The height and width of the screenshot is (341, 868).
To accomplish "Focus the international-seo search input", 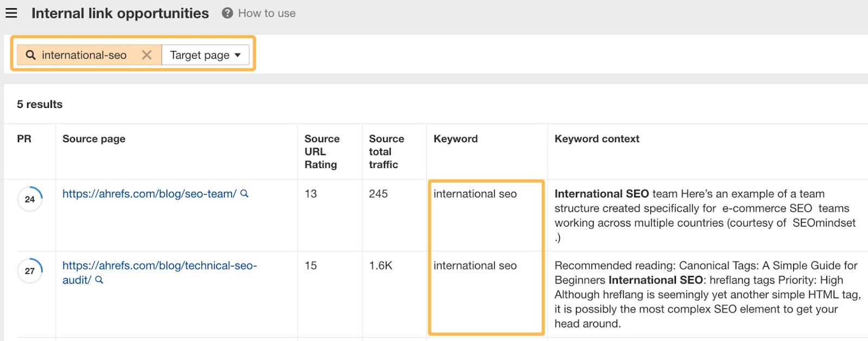I will (84, 55).
